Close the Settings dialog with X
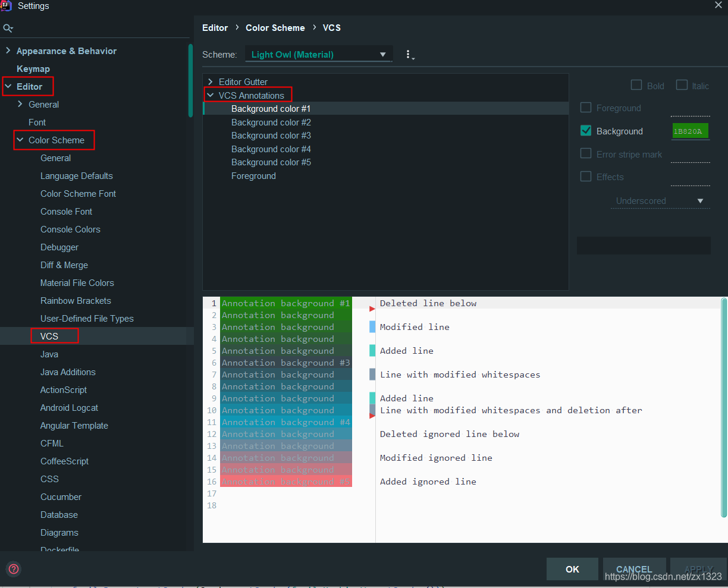728x588 pixels. click(x=718, y=5)
